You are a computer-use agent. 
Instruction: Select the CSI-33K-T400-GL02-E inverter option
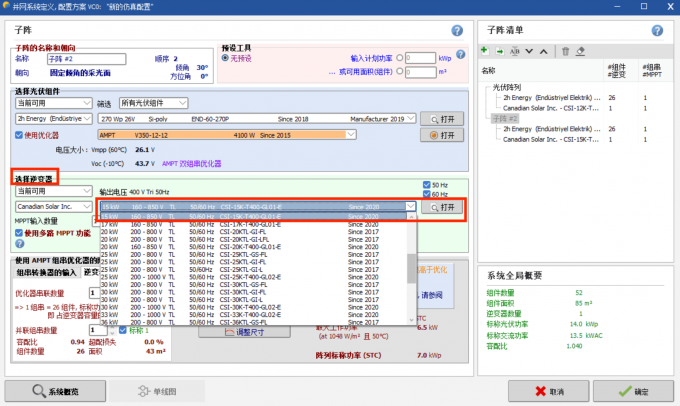254,315
